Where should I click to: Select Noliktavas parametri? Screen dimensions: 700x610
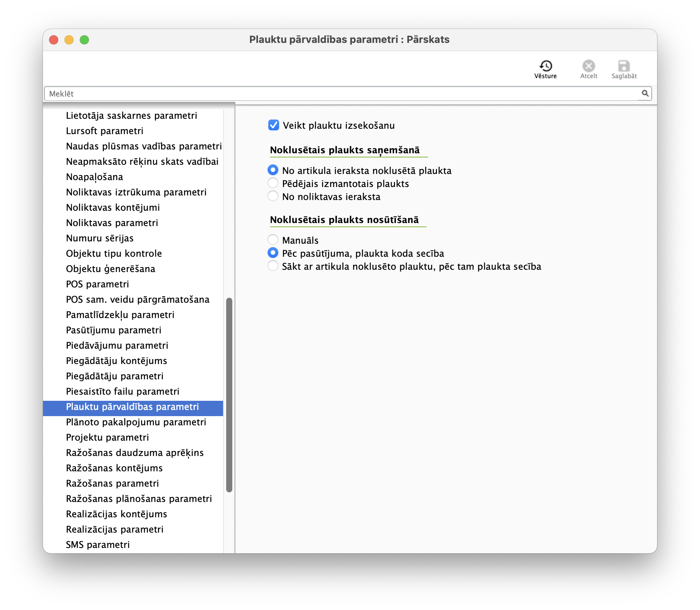(133, 223)
